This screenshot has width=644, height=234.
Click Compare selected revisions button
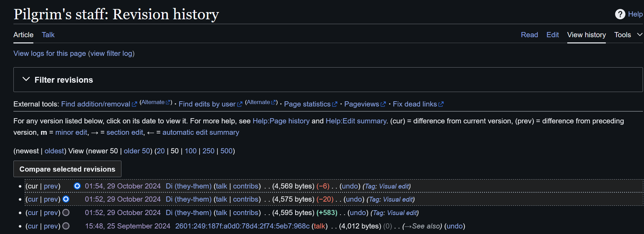[67, 169]
